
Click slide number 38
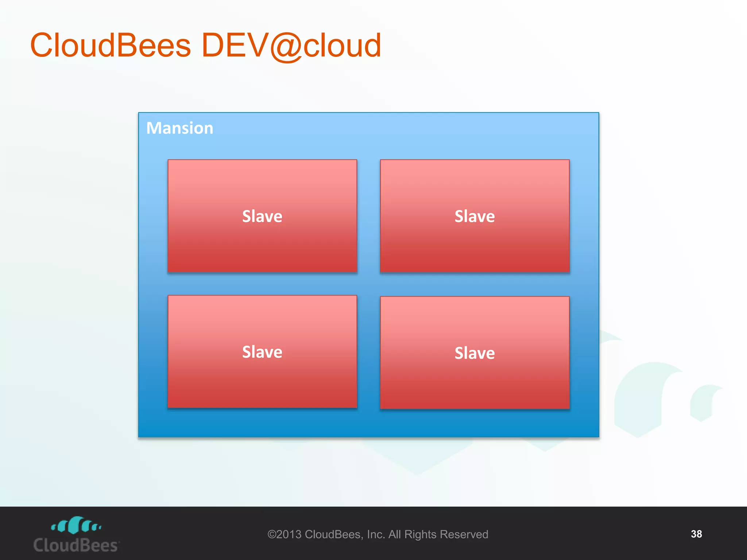click(x=696, y=534)
